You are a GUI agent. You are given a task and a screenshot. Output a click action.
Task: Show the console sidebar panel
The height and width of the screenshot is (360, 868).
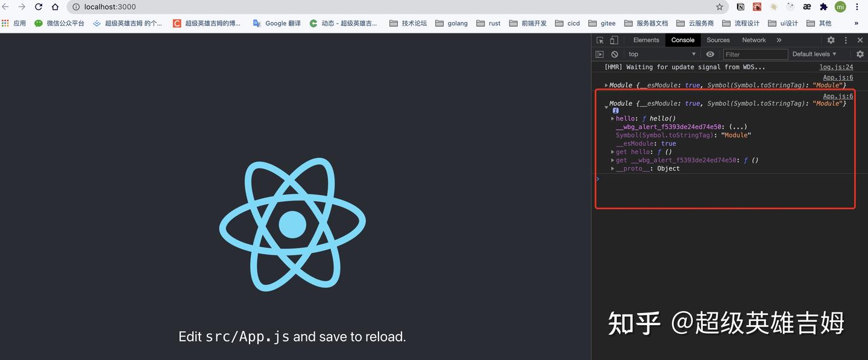tap(600, 54)
